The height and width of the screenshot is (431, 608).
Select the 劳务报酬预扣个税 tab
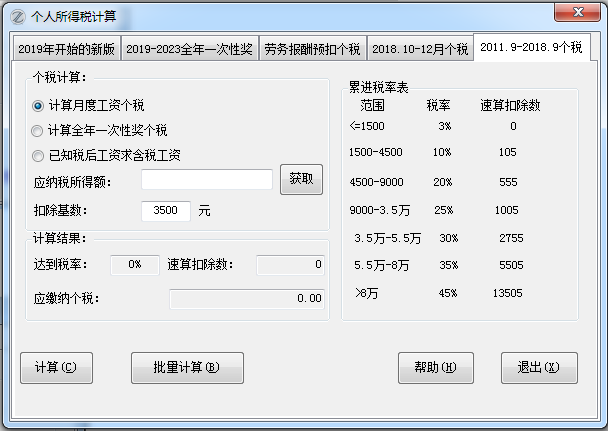(311, 49)
